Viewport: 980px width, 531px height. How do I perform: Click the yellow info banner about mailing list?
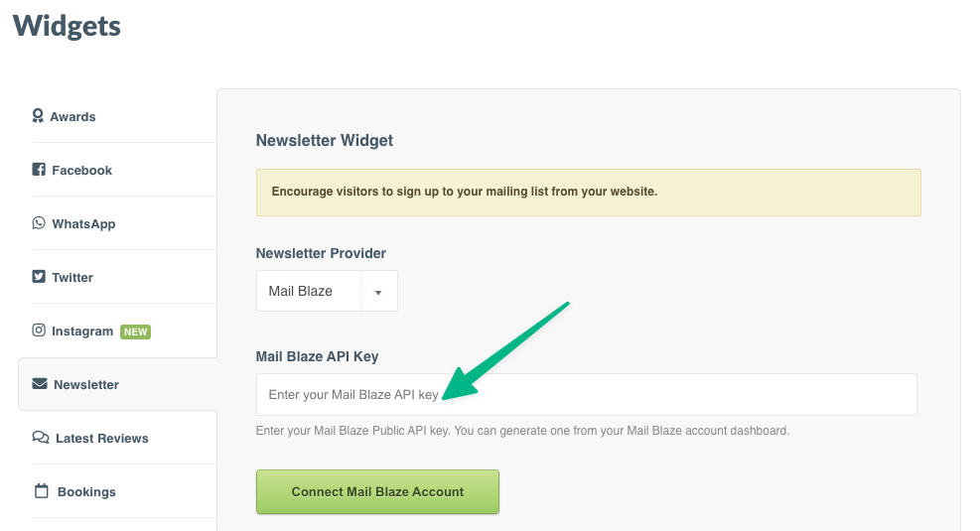pos(588,192)
